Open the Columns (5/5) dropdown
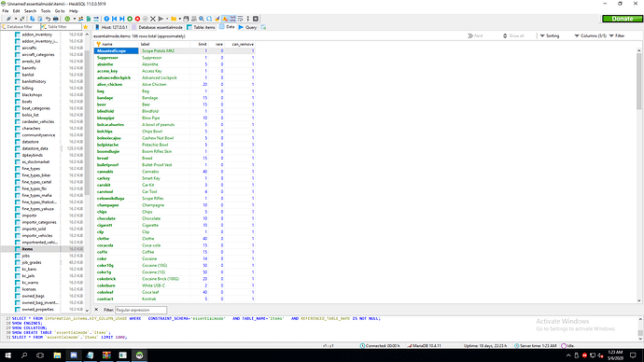The width and height of the screenshot is (644, 362). 590,36
